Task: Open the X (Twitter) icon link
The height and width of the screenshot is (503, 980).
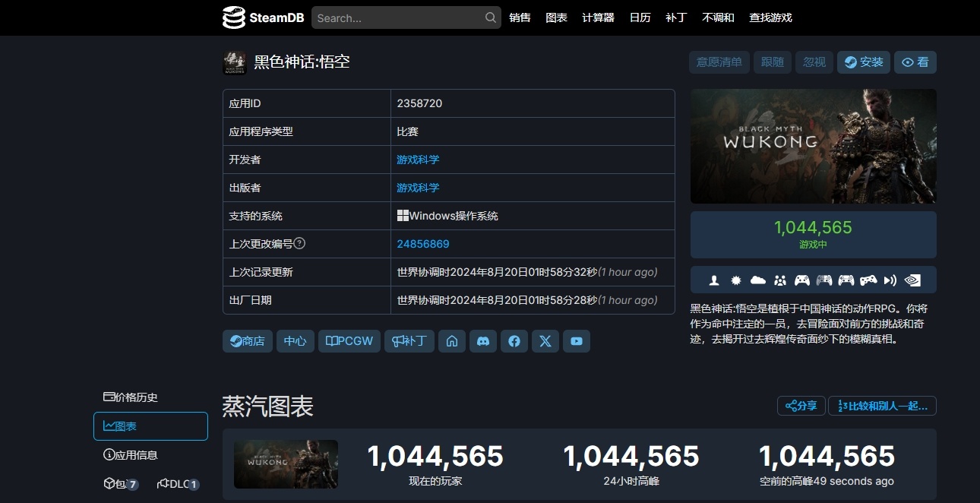Action: (545, 341)
